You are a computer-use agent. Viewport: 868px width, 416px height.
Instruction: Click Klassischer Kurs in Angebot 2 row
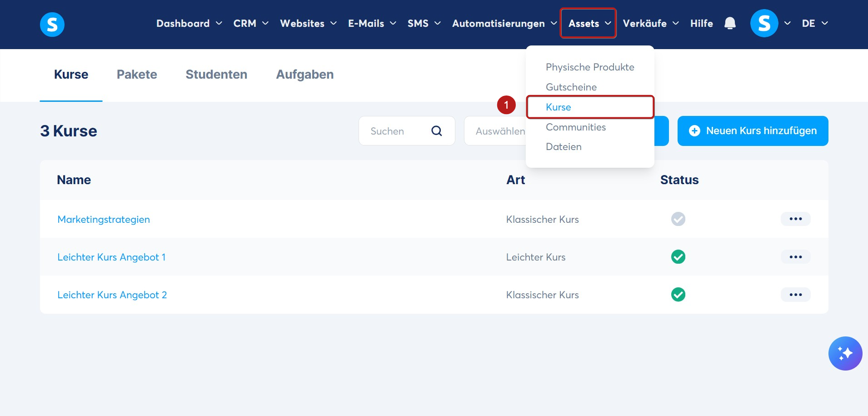coord(542,295)
